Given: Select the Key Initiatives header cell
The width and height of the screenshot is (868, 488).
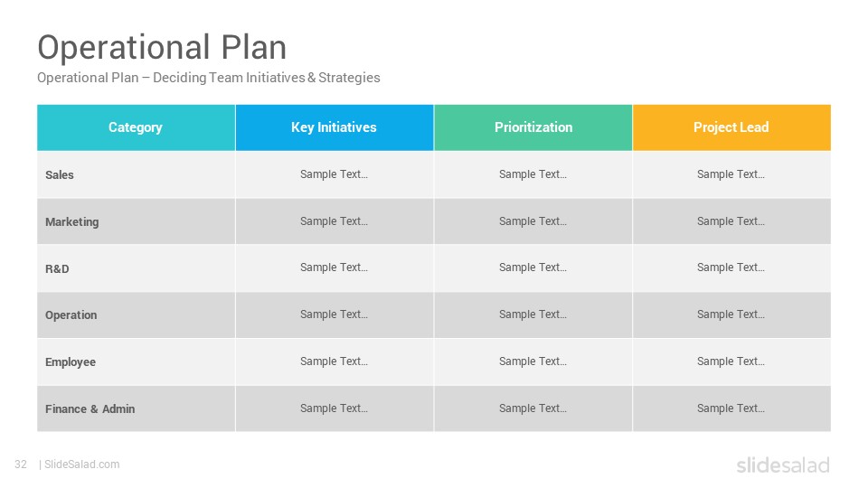Looking at the screenshot, I should tap(334, 127).
